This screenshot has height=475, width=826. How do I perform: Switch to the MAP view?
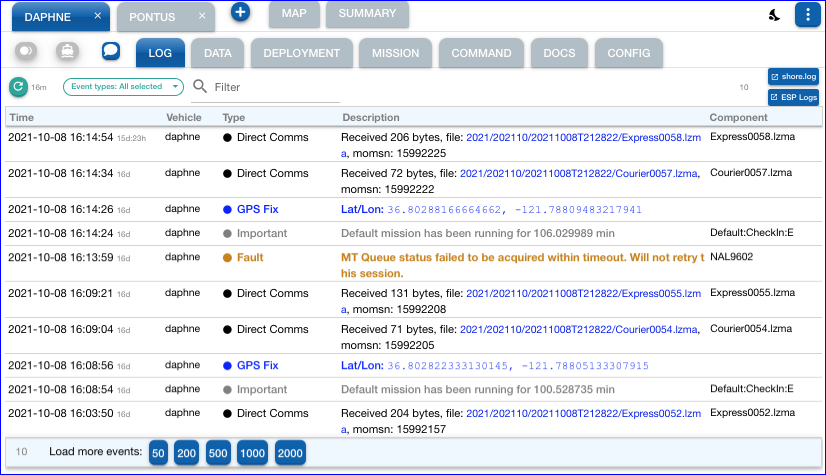pyautogui.click(x=294, y=13)
